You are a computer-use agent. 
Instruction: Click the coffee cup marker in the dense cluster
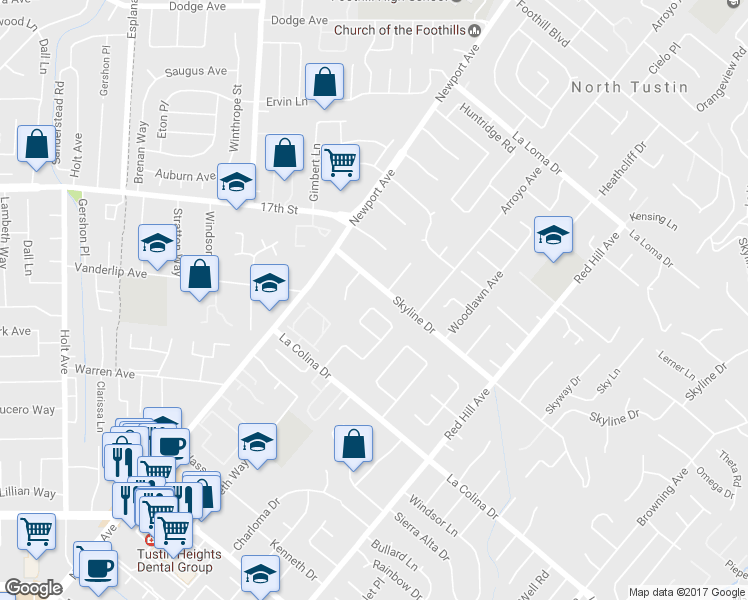tap(170, 446)
